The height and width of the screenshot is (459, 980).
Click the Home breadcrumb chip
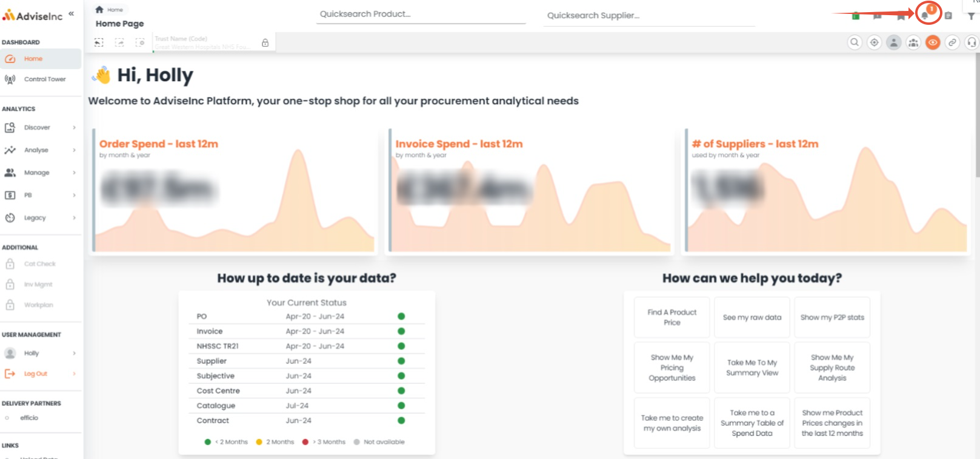[x=110, y=10]
